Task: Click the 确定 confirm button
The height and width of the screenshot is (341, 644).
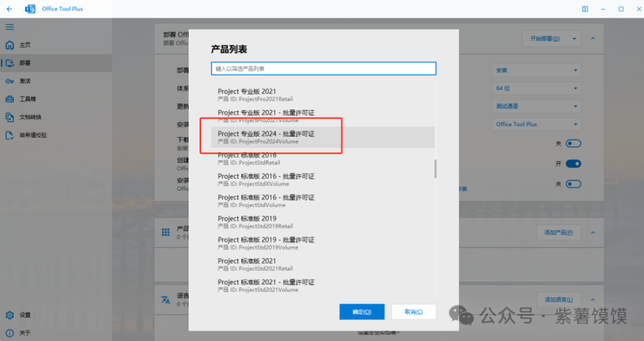Action: click(x=362, y=311)
